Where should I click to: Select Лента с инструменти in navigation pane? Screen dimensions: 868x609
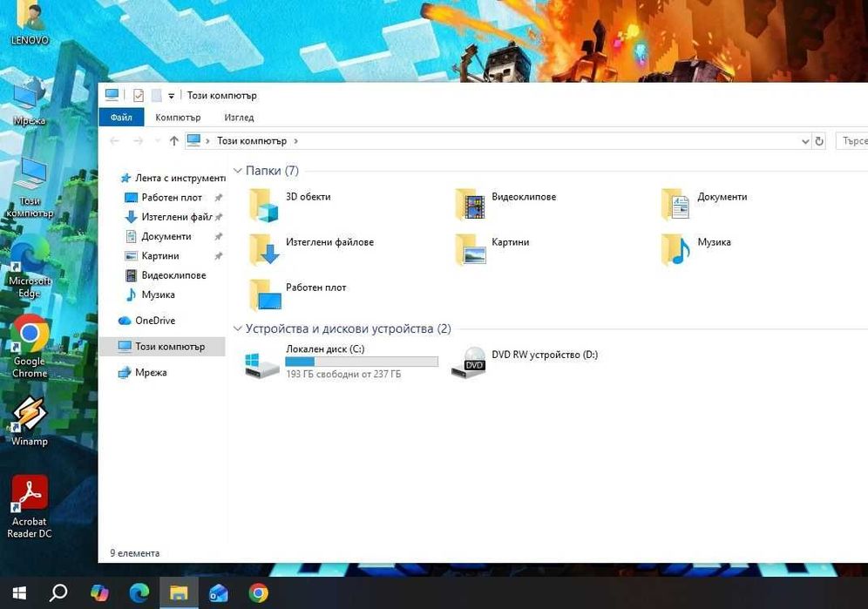point(173,178)
